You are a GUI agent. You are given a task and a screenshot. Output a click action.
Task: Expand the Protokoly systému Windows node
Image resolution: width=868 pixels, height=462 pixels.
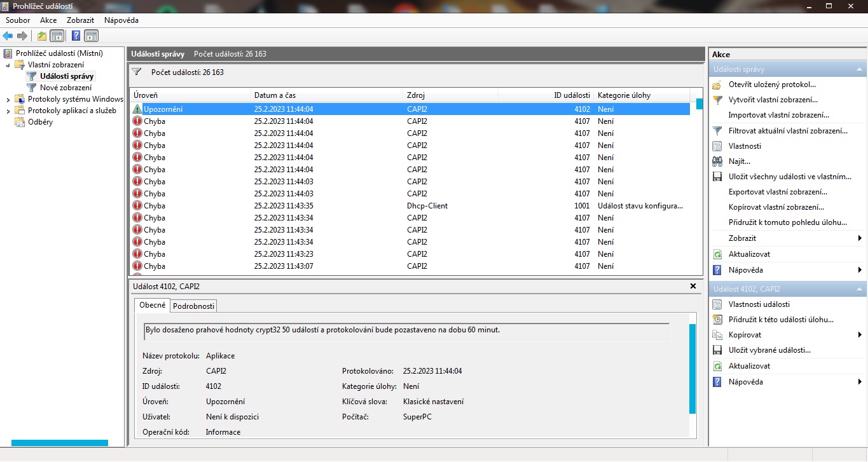point(8,99)
